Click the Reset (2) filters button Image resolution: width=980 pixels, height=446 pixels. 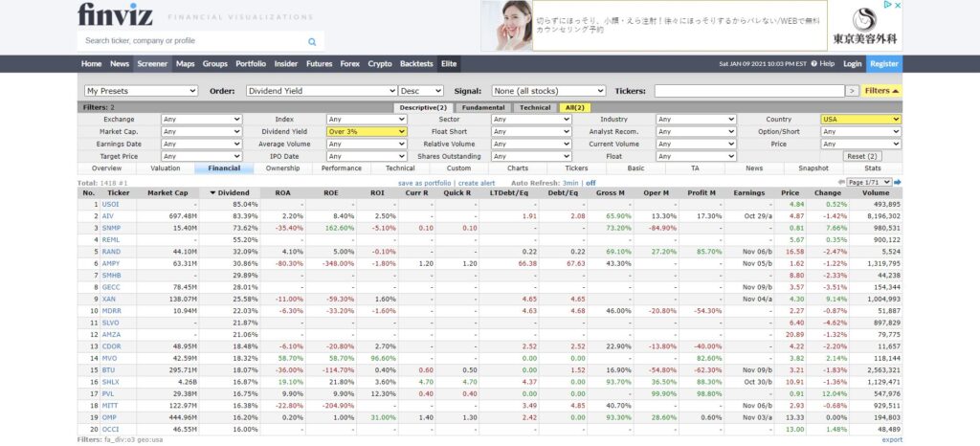[x=861, y=156]
